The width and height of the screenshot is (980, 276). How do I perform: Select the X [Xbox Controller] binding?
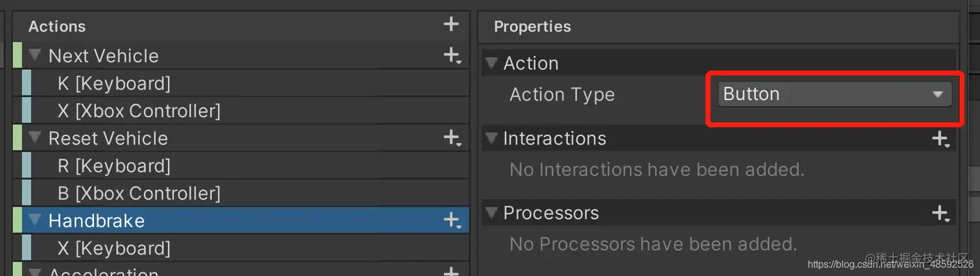tap(139, 111)
